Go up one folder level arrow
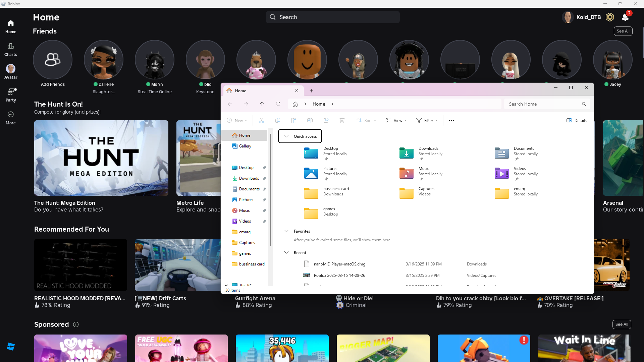The width and height of the screenshot is (644, 362). 262,104
